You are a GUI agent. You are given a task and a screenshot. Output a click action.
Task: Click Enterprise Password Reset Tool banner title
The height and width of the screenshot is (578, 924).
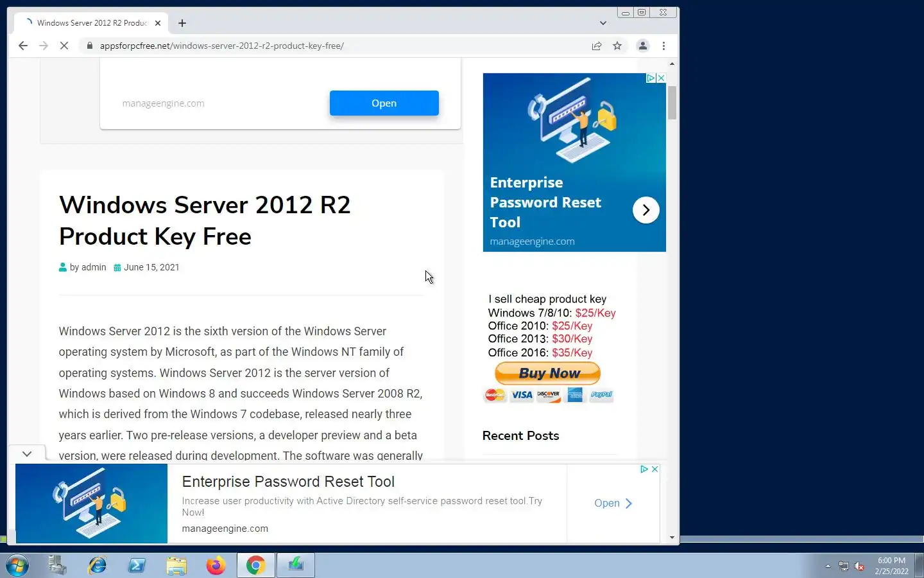(288, 482)
